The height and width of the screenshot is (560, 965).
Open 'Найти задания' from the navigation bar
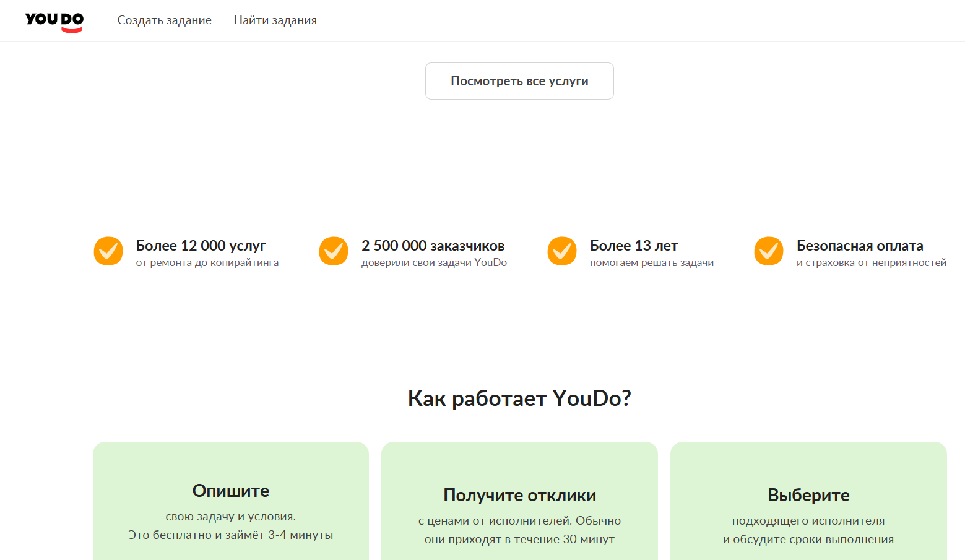pyautogui.click(x=274, y=20)
